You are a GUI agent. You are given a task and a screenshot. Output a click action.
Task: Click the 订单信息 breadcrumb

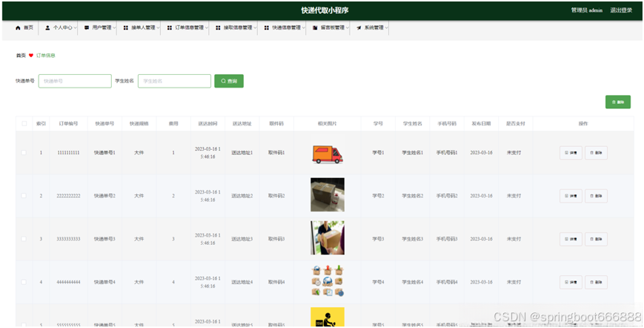tap(46, 56)
